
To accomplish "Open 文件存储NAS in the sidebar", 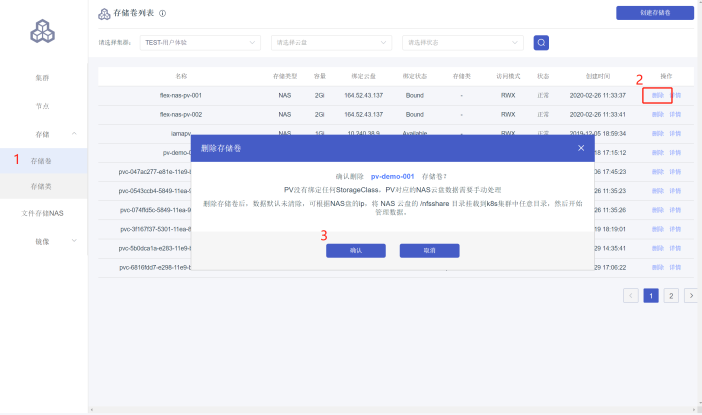I will 43,214.
